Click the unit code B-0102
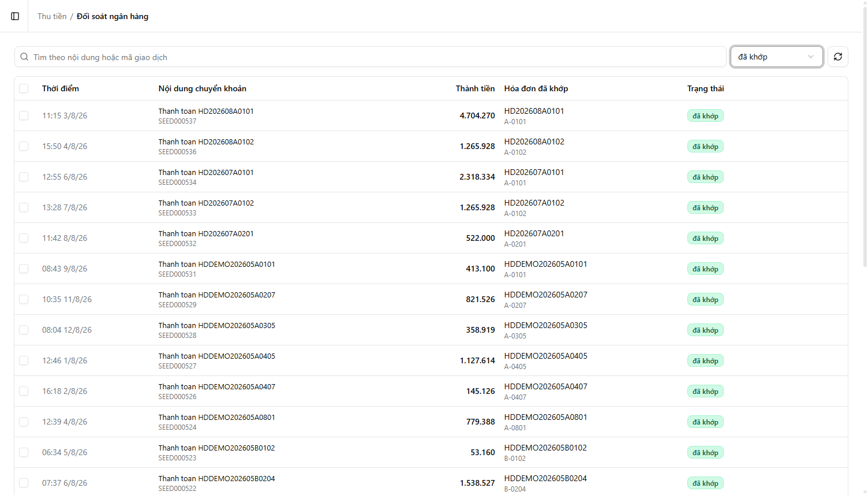The height and width of the screenshot is (495, 868). pos(515,459)
